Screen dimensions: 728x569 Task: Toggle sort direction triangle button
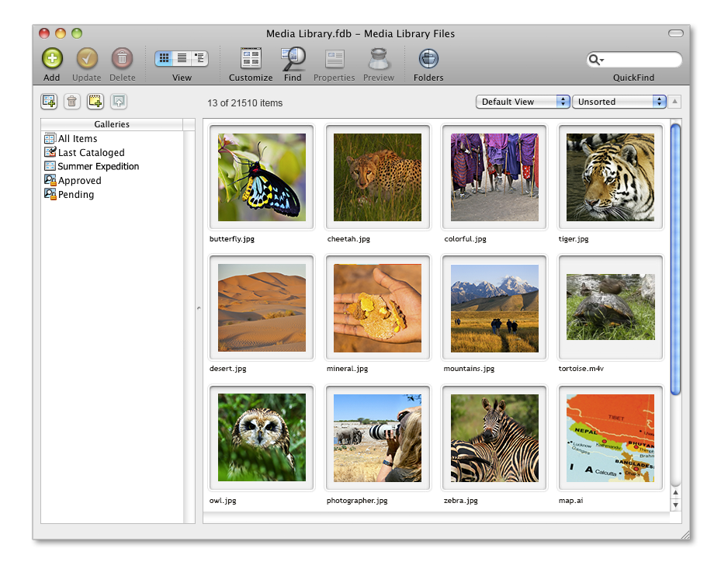675,102
